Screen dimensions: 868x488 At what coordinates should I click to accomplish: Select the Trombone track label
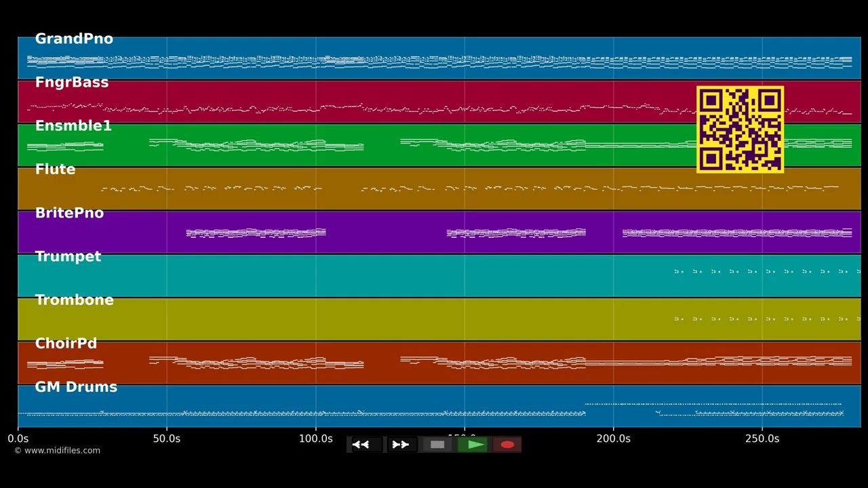pos(74,300)
